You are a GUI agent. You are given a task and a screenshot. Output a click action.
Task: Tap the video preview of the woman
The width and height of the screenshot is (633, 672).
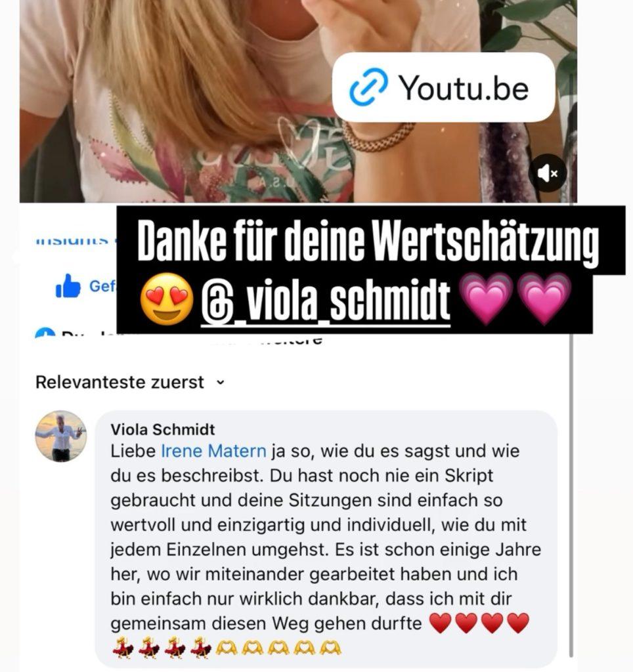[x=298, y=100]
